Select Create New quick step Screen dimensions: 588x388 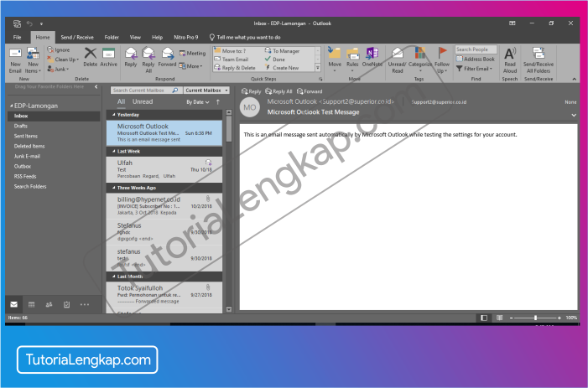282,68
